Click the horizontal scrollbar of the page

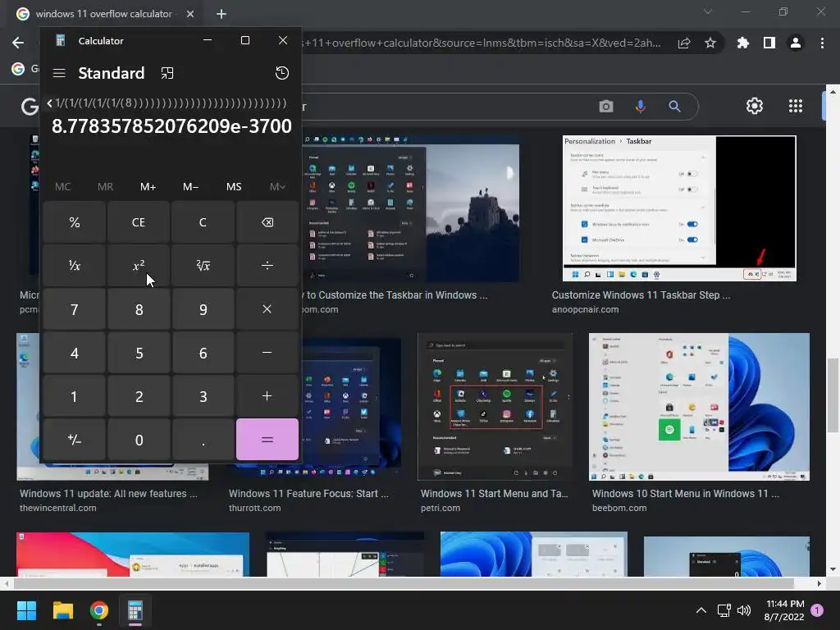point(404,583)
